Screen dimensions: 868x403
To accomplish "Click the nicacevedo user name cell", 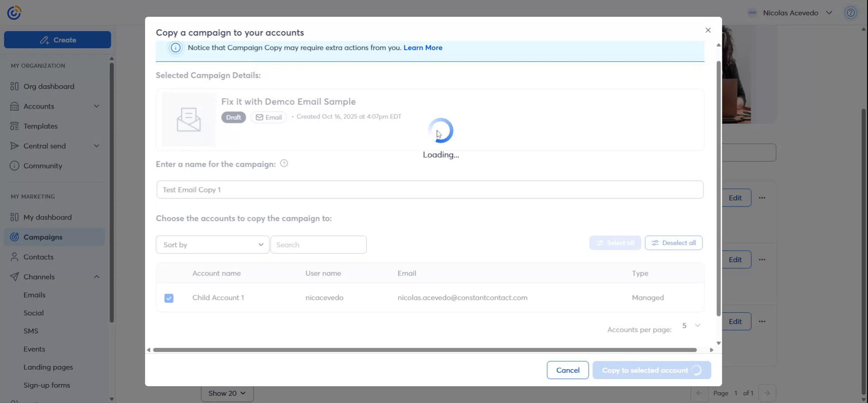I will [x=325, y=298].
